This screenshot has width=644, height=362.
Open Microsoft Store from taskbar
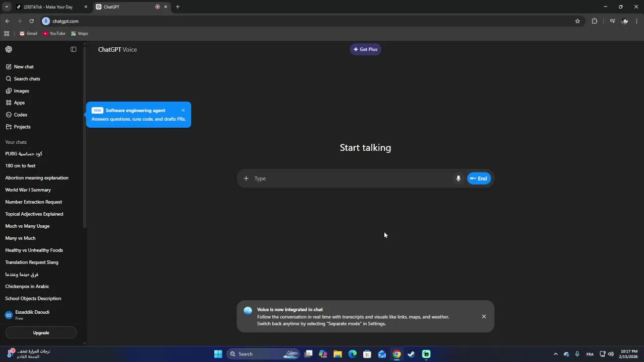pos(367,354)
